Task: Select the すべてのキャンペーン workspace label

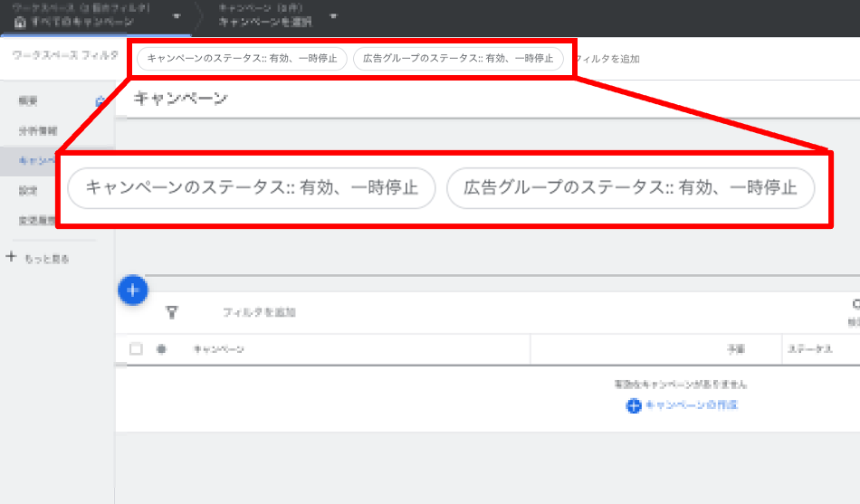Action: [x=82, y=22]
